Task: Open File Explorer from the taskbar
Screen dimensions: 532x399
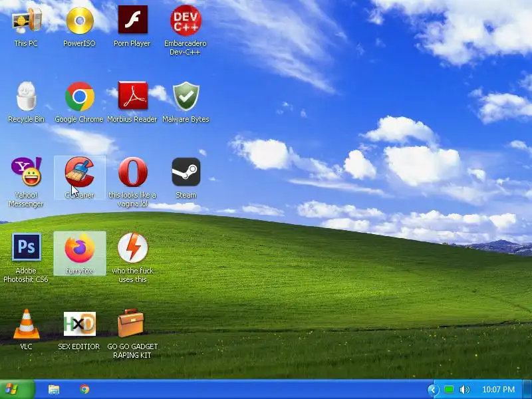Action: coord(54,389)
